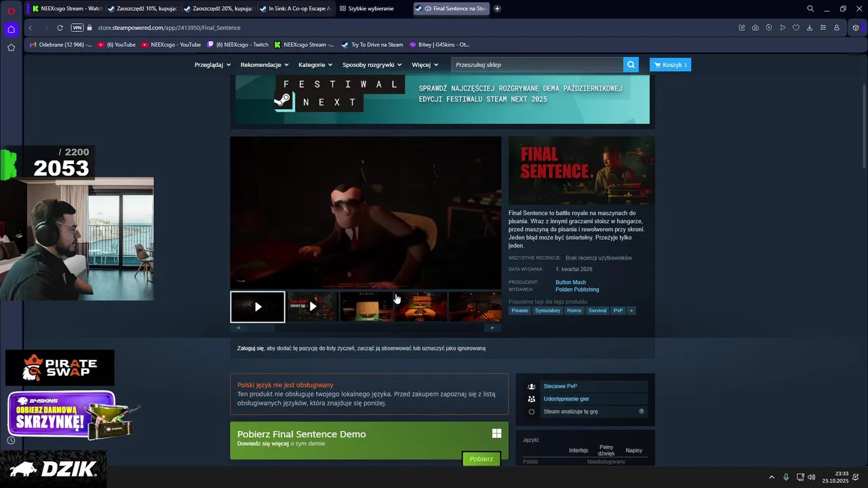Expand the Kategorie dropdown menu
The image size is (868, 488).
(x=315, y=65)
